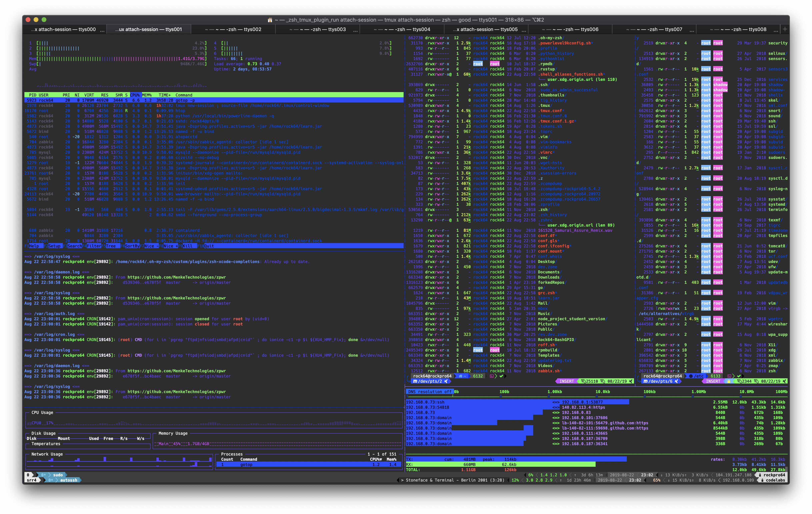This screenshot has width=812, height=514.
Task: Click the home folder icon in title bar
Action: point(270,20)
